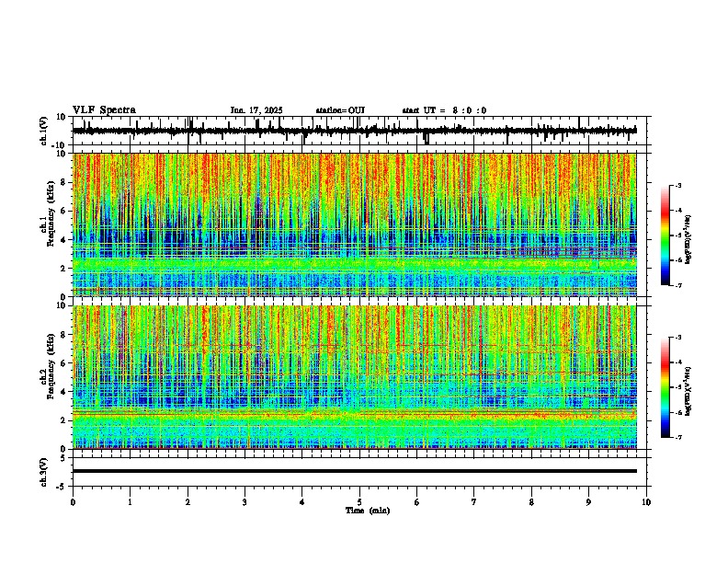The height and width of the screenshot is (563, 728).
Task: Click the "8" kHz tick on ch.2 frequency axis
Action: (65, 335)
